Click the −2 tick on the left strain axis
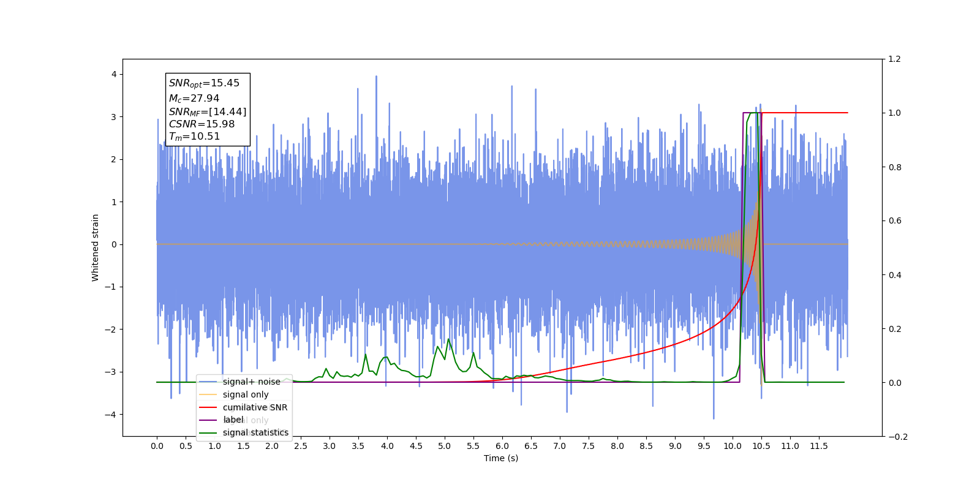The image size is (980, 490). [x=111, y=330]
